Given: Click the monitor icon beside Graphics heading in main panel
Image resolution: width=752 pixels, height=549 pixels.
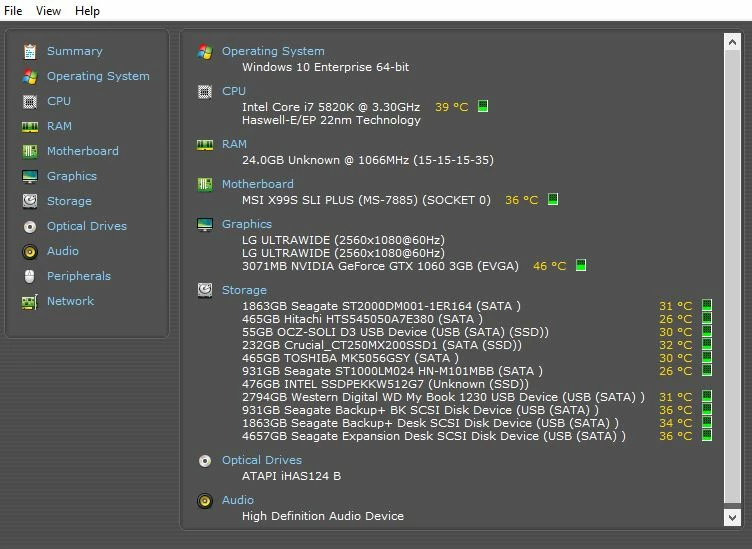Looking at the screenshot, I should [205, 224].
